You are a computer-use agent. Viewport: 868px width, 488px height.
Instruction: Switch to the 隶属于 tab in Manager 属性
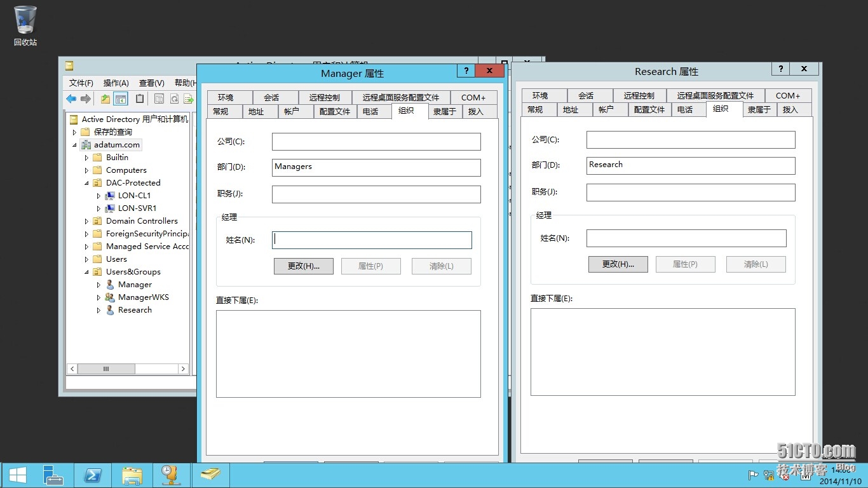pyautogui.click(x=444, y=111)
